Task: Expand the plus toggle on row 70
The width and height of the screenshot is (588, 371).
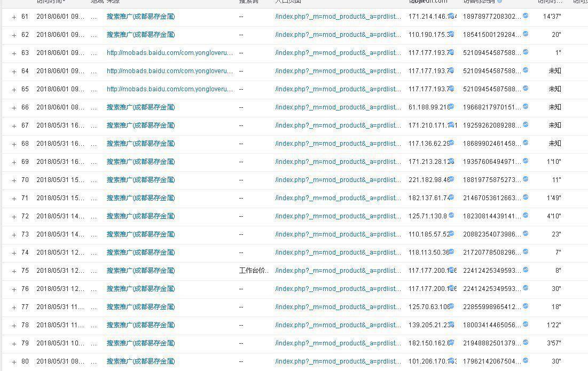Action: click(14, 180)
